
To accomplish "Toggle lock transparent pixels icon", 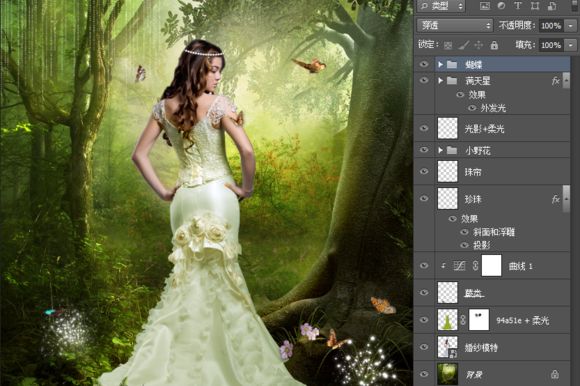I will coord(448,45).
